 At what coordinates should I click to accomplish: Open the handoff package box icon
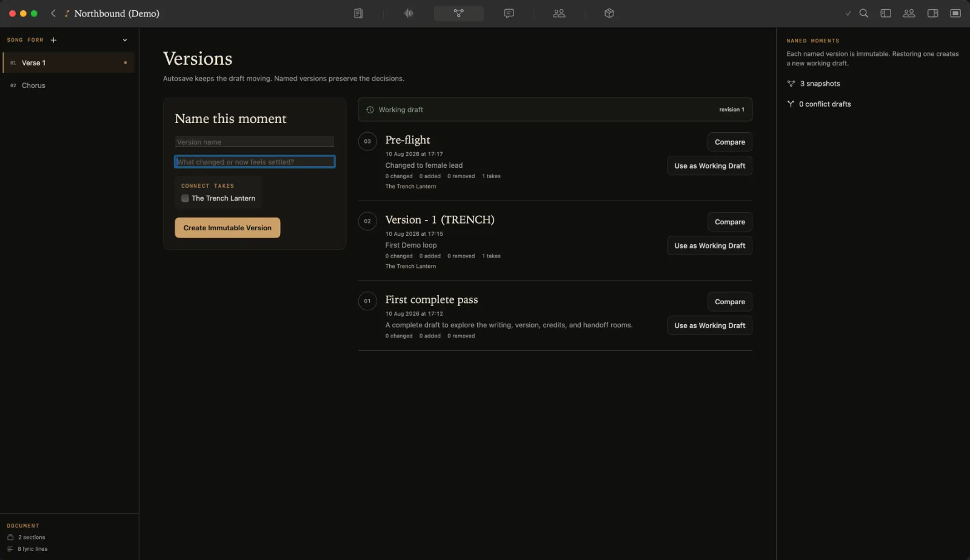point(609,13)
